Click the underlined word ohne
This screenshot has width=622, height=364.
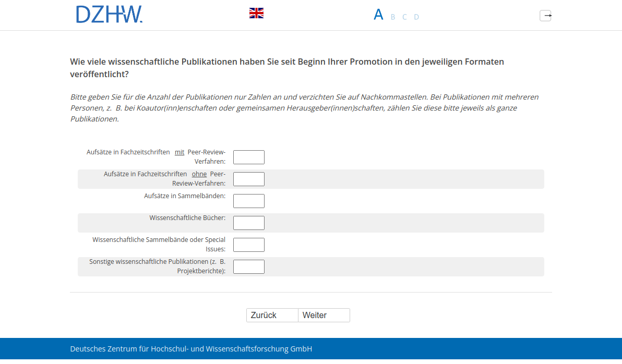(199, 174)
